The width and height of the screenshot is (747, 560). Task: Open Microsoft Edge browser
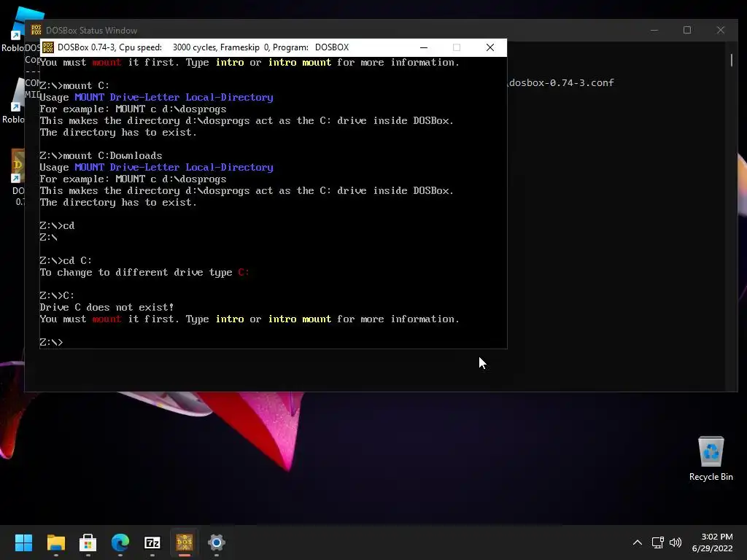[x=120, y=542]
